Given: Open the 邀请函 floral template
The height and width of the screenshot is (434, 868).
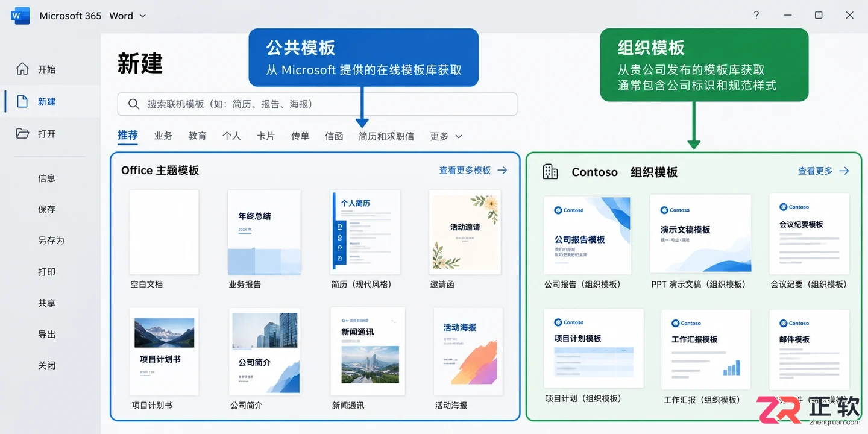Looking at the screenshot, I should click(x=465, y=232).
